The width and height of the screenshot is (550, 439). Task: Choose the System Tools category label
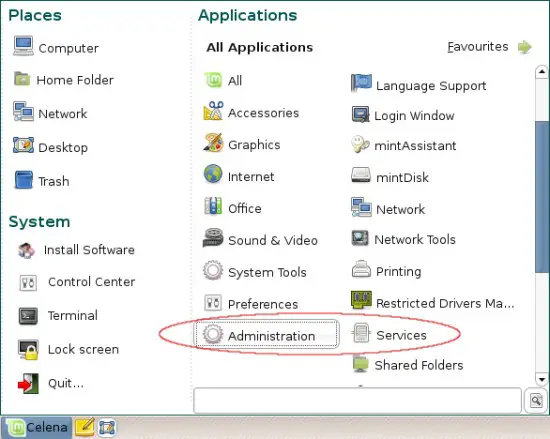click(267, 272)
